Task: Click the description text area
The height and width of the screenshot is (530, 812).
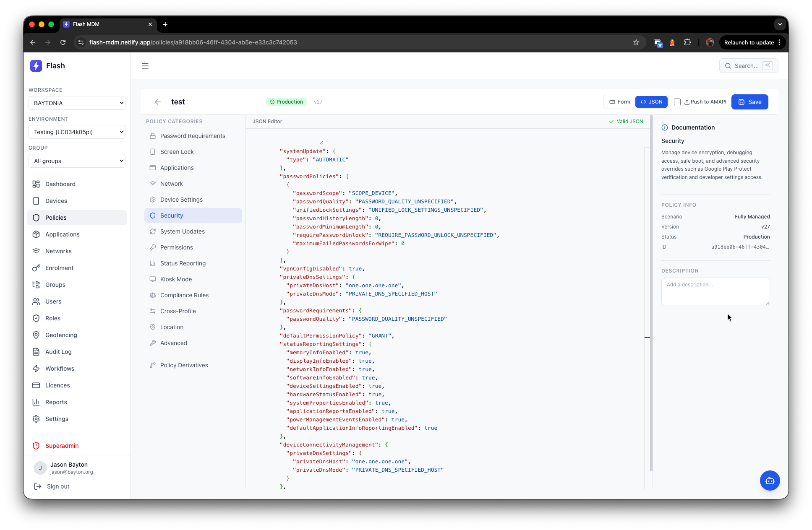Action: click(x=715, y=291)
